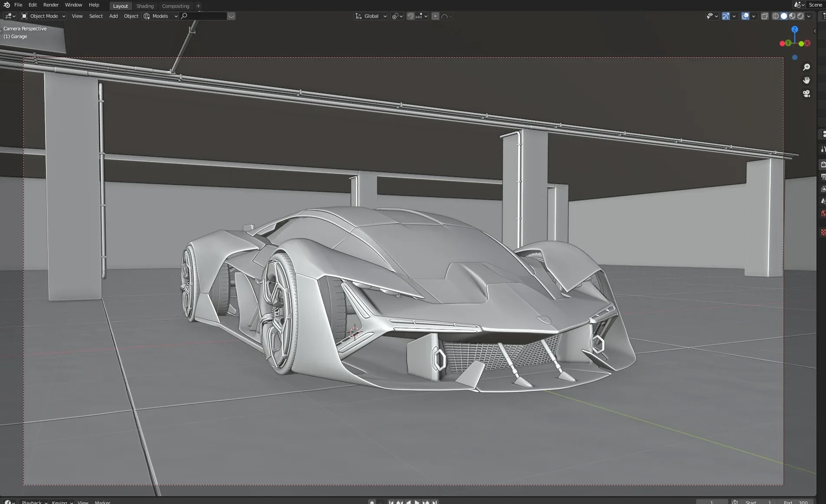The height and width of the screenshot is (504, 826).
Task: Click the Camera view icon in viewport
Action: click(806, 94)
